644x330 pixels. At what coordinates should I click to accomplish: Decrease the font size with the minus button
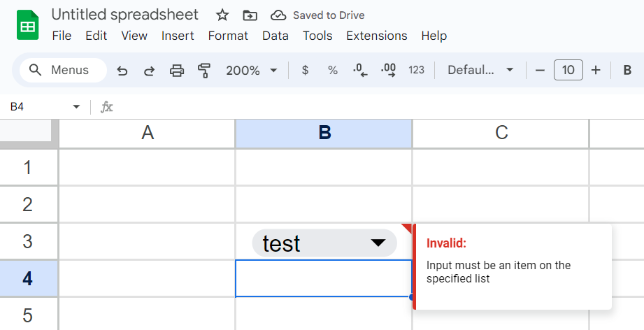click(540, 70)
